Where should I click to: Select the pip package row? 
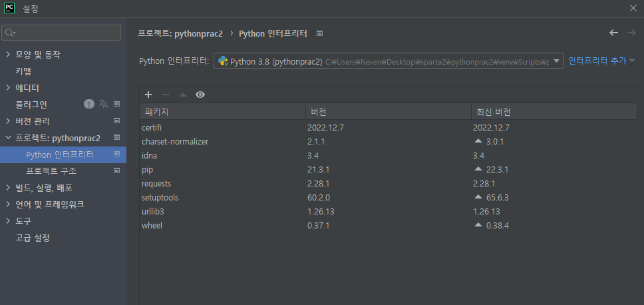(x=388, y=169)
